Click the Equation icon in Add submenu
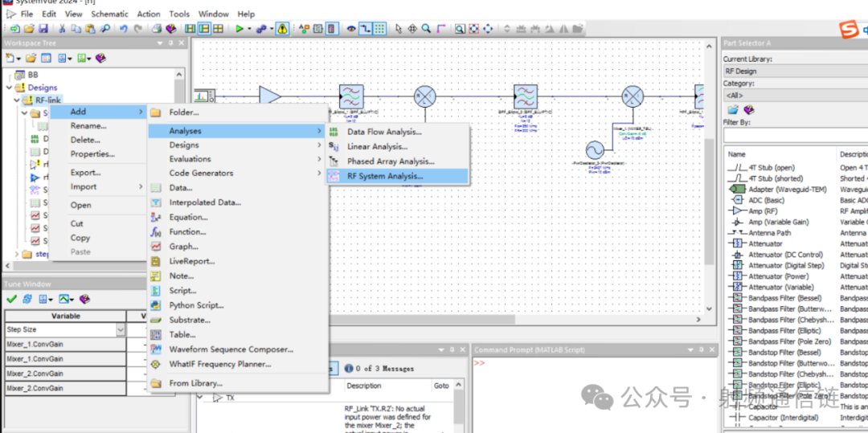The image size is (868, 433). (x=156, y=218)
